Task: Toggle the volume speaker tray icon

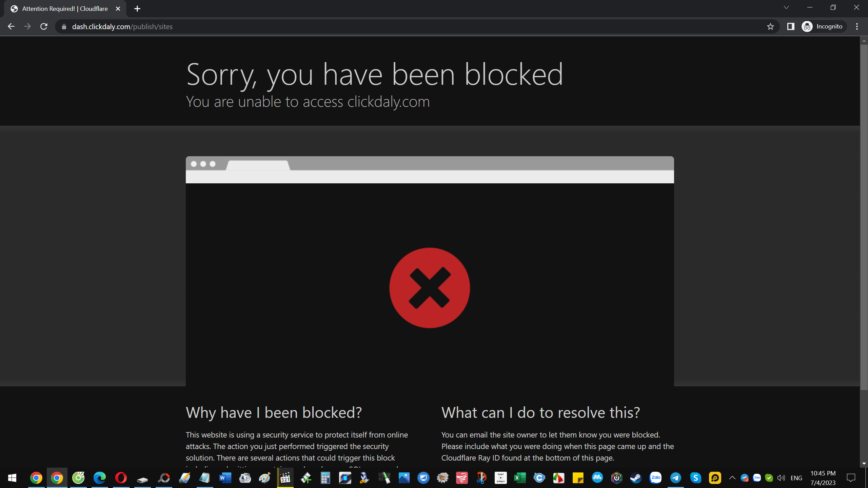Action: click(x=781, y=478)
